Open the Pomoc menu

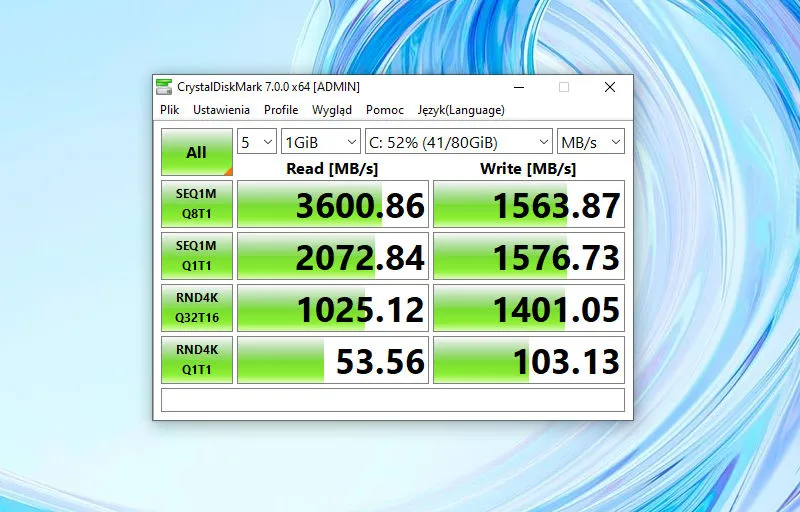pos(385,110)
